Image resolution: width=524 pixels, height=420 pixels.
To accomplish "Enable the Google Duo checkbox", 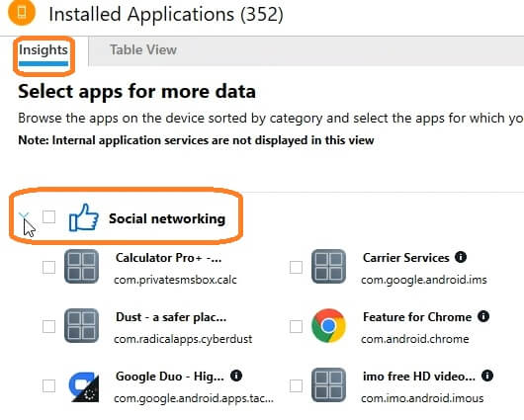I will tap(48, 385).
